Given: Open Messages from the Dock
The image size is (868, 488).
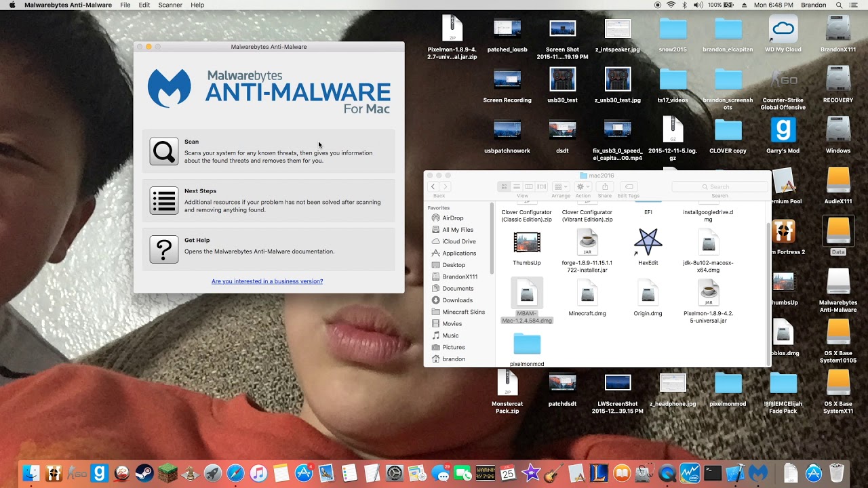Looking at the screenshot, I should point(440,472).
